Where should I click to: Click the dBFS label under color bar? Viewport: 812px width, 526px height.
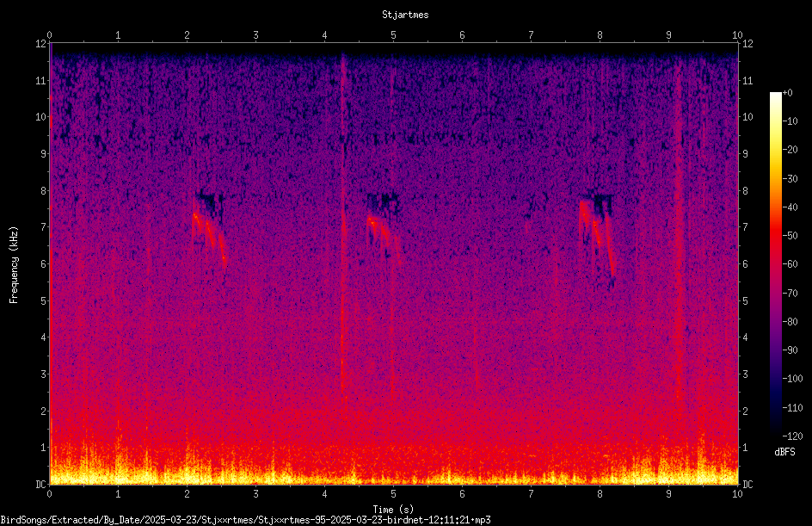pyautogui.click(x=784, y=452)
